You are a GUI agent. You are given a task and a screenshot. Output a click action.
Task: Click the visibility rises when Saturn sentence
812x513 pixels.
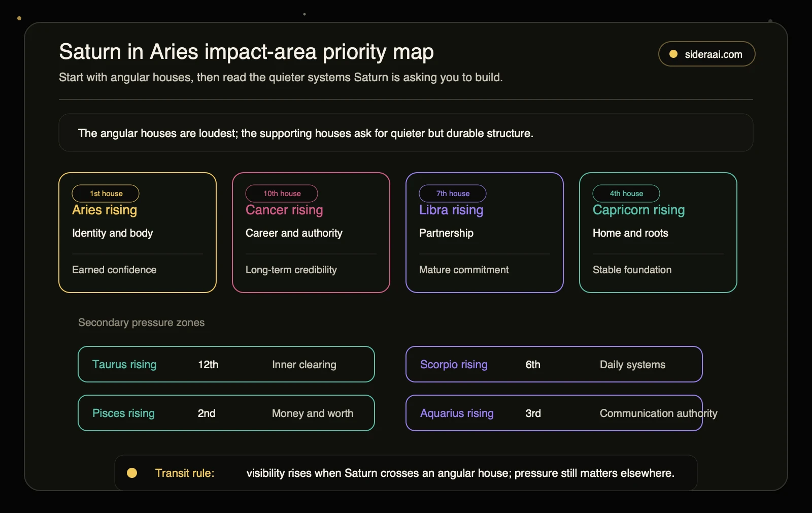pos(460,473)
